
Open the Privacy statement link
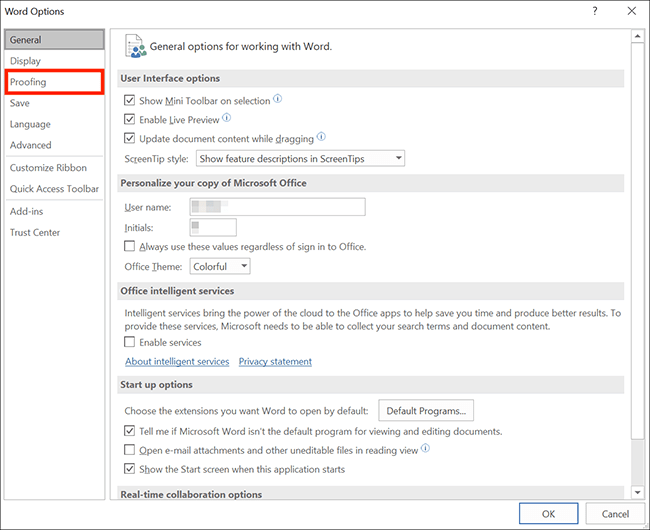point(275,361)
